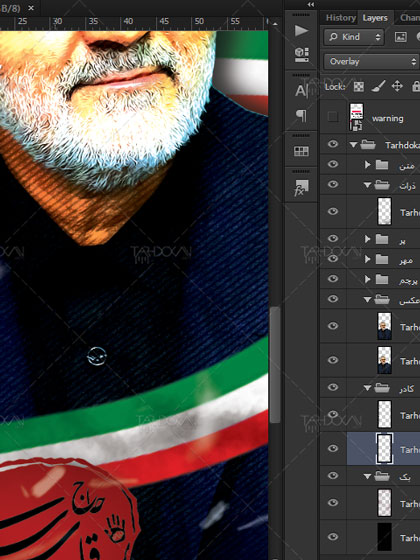Collapse the کادر group
This screenshot has height=560, width=420.
coord(368,388)
